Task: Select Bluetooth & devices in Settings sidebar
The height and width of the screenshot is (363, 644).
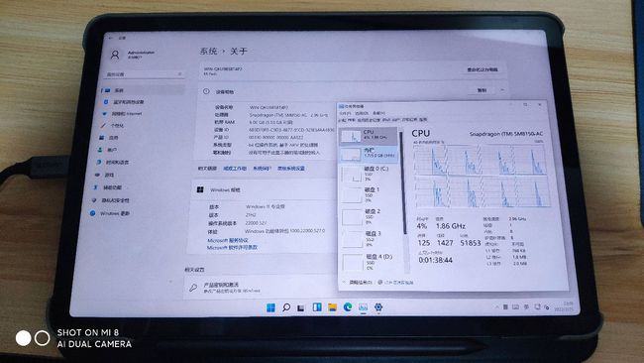Action: tap(124, 102)
